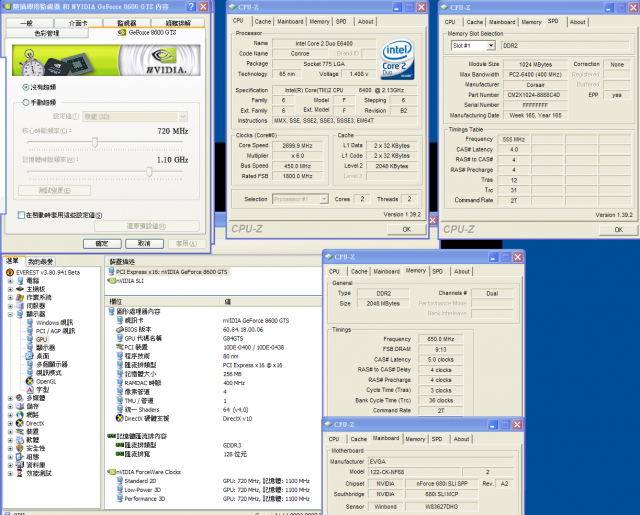Viewport: 640px width, 515px height.
Task: Click the 電腦 computer icon in EVEREST tree
Action: (20, 281)
